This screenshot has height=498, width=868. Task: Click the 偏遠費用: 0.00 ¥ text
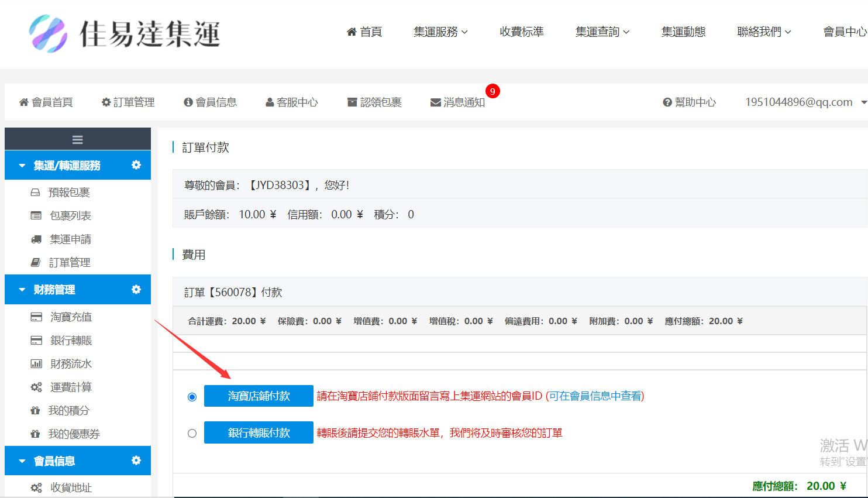click(541, 321)
